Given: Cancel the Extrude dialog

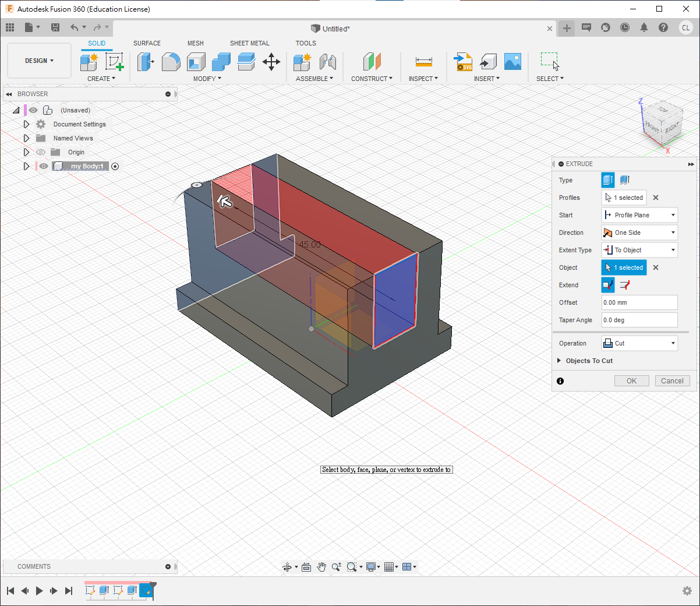Looking at the screenshot, I should (672, 380).
